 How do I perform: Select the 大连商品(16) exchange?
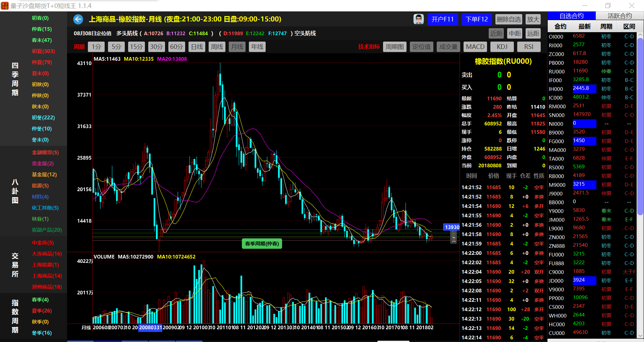coord(47,253)
